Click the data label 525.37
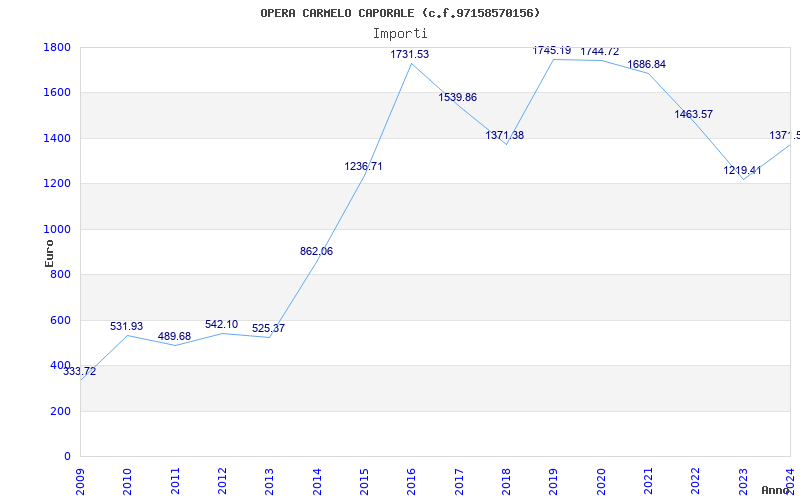Screen dimensions: 800x500 268,329
